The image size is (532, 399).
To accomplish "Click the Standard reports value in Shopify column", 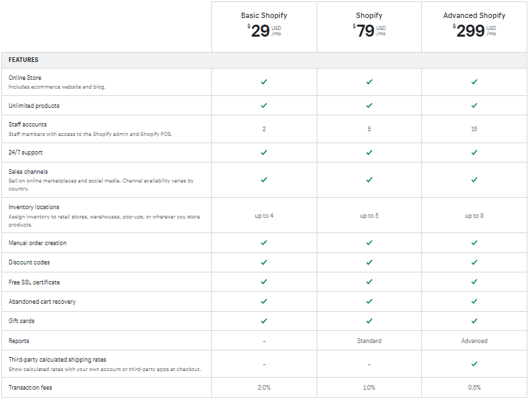I will click(369, 341).
